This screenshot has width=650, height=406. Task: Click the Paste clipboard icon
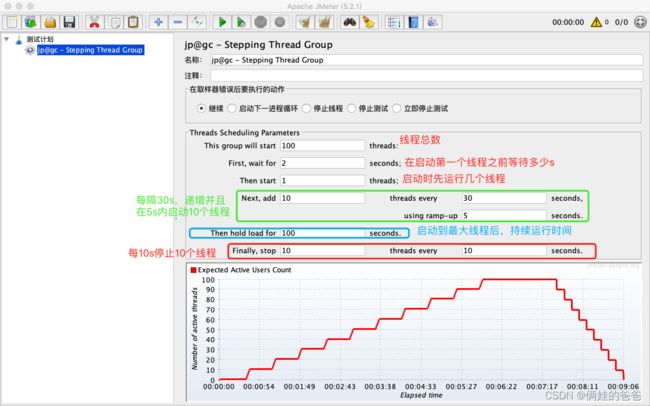133,22
